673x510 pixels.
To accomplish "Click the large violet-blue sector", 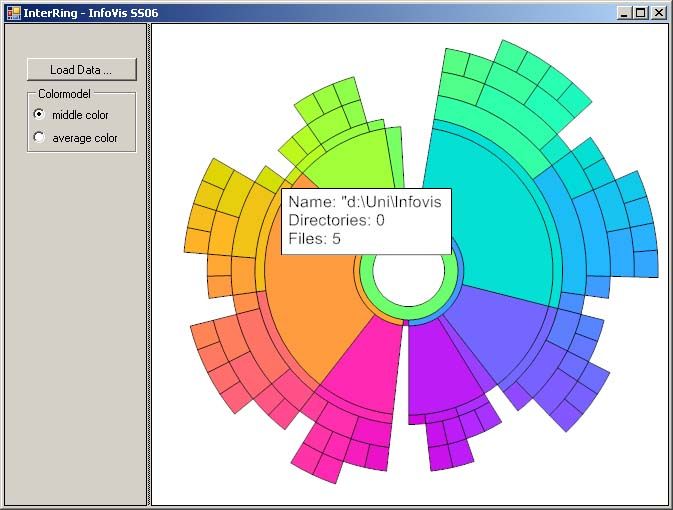I will (502, 331).
